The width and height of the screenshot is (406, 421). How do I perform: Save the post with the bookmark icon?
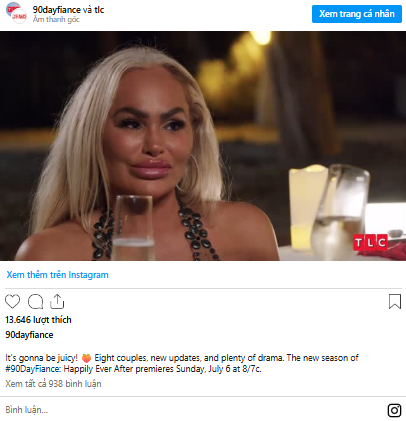pos(395,301)
